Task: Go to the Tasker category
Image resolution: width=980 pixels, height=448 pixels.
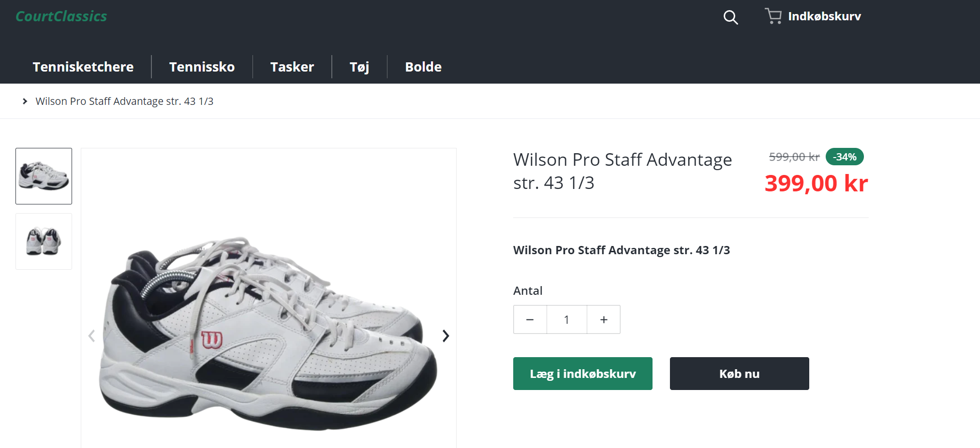Action: pos(292,67)
